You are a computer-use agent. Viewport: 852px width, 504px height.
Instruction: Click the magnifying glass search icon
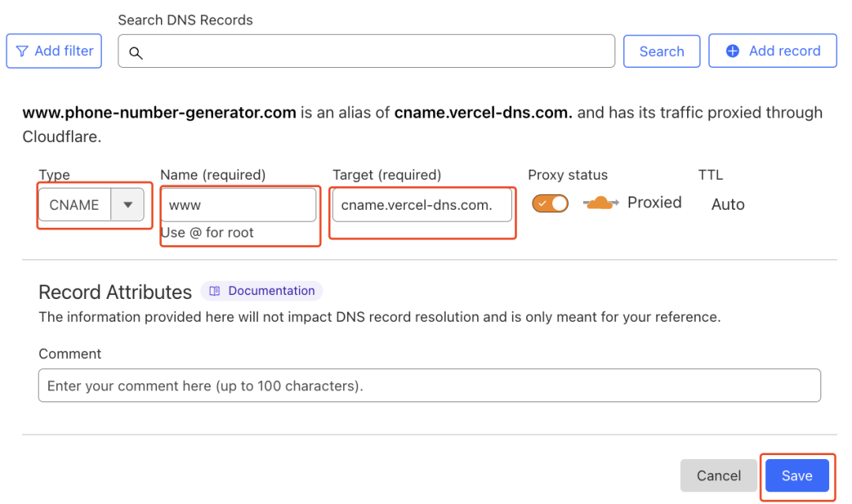(136, 53)
